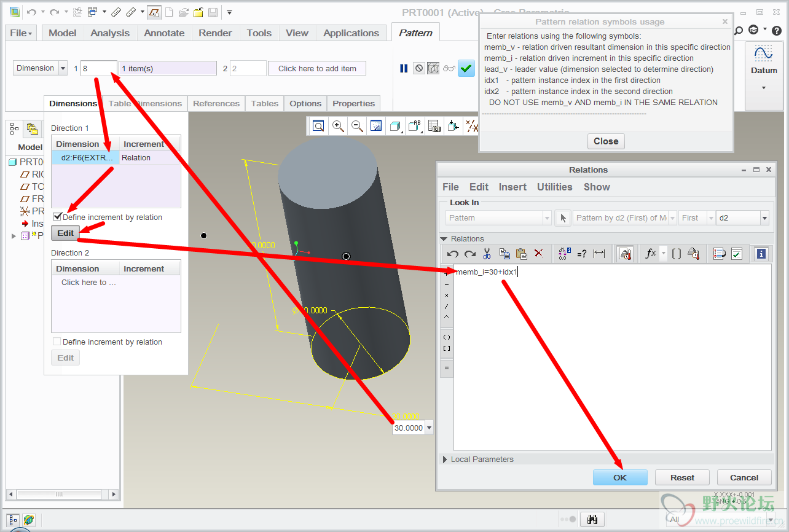789x532 pixels.
Task: Open the Utilities menu in Relations window
Action: coord(554,187)
